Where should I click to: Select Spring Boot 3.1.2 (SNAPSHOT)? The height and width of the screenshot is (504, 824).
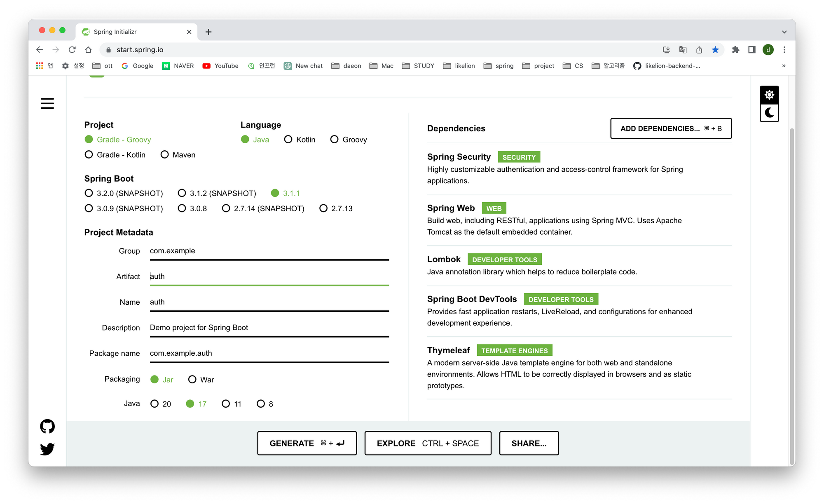click(x=217, y=193)
